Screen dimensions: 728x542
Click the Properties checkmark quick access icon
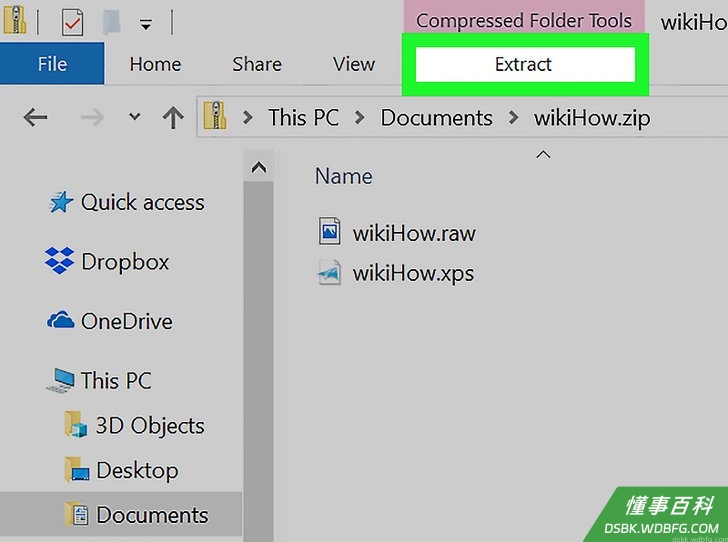tap(72, 22)
